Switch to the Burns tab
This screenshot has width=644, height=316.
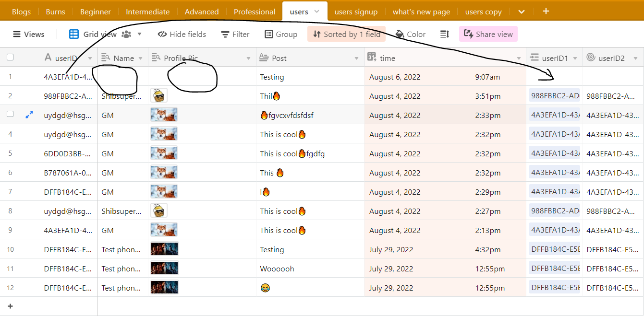click(x=56, y=12)
